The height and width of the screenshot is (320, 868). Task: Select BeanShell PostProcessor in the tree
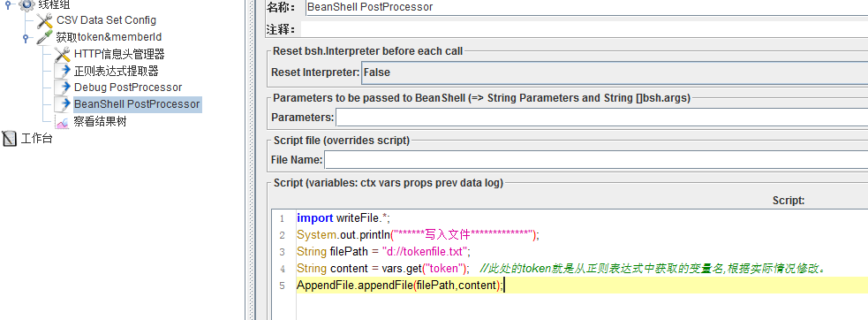point(137,104)
